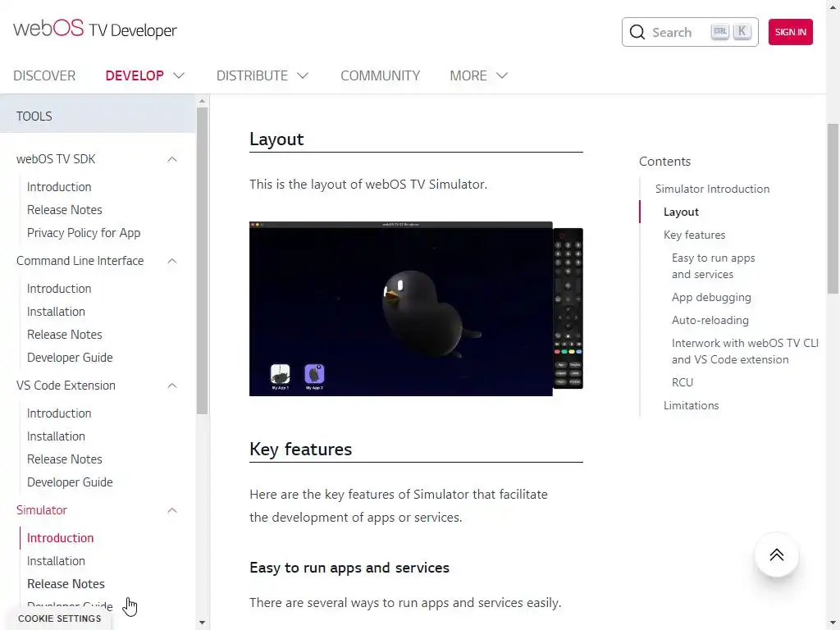
Task: Open Privacy Policy for App page
Action: click(x=84, y=233)
